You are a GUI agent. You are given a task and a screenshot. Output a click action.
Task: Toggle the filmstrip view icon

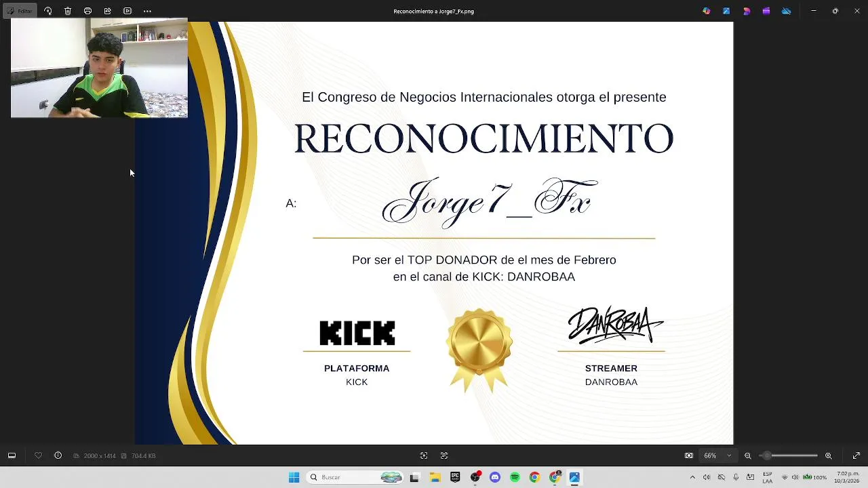tap(12, 455)
